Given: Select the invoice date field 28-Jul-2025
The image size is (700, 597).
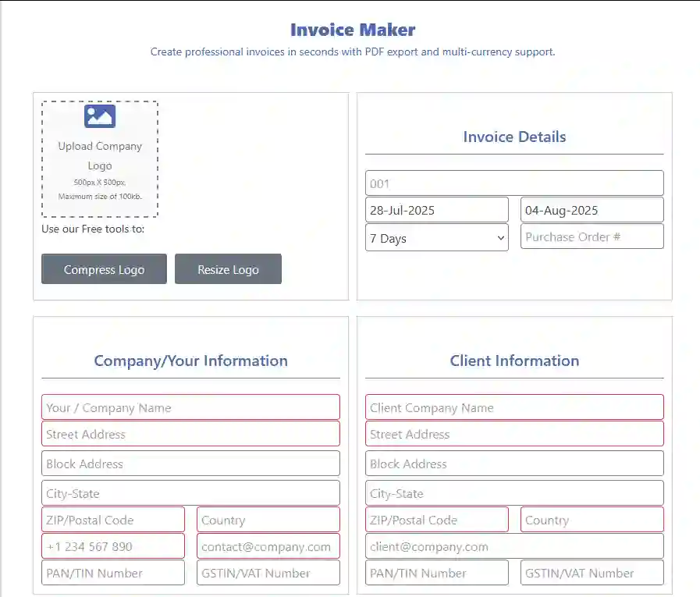Looking at the screenshot, I should [436, 210].
